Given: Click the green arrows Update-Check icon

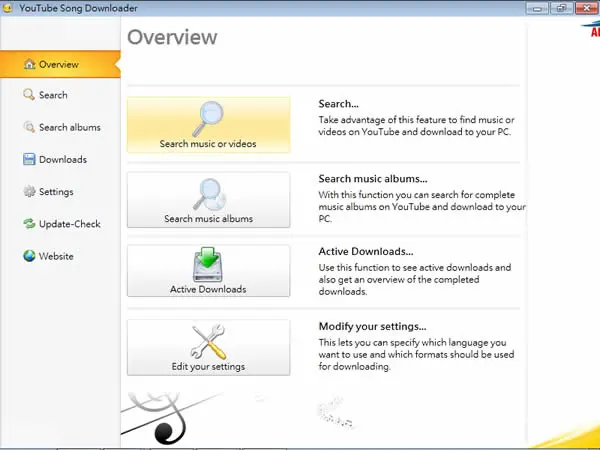Looking at the screenshot, I should tap(29, 223).
